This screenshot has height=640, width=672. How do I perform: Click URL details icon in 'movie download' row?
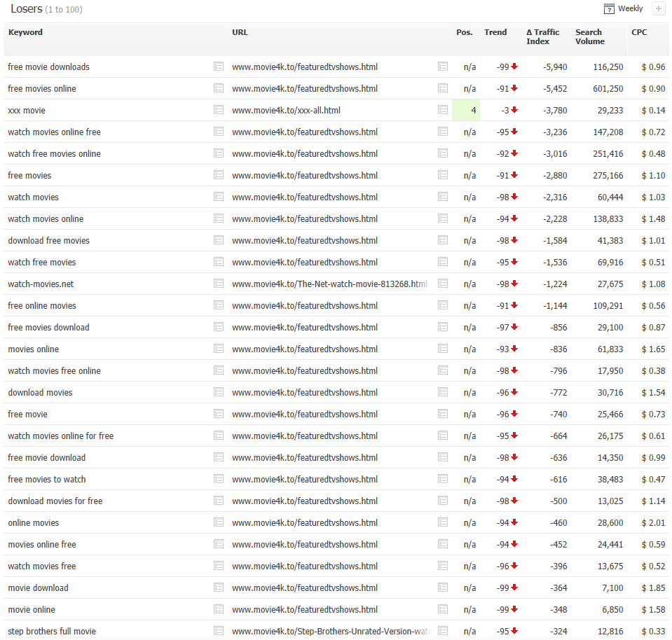pyautogui.click(x=443, y=587)
